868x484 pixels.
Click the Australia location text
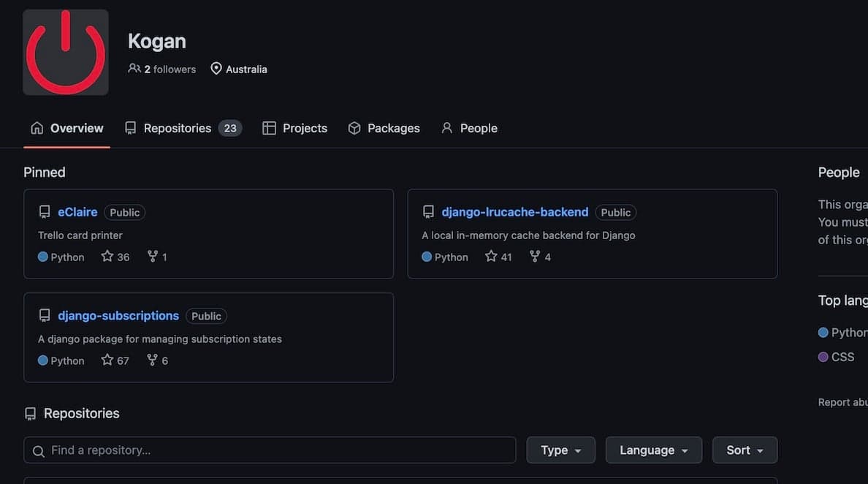pyautogui.click(x=246, y=69)
